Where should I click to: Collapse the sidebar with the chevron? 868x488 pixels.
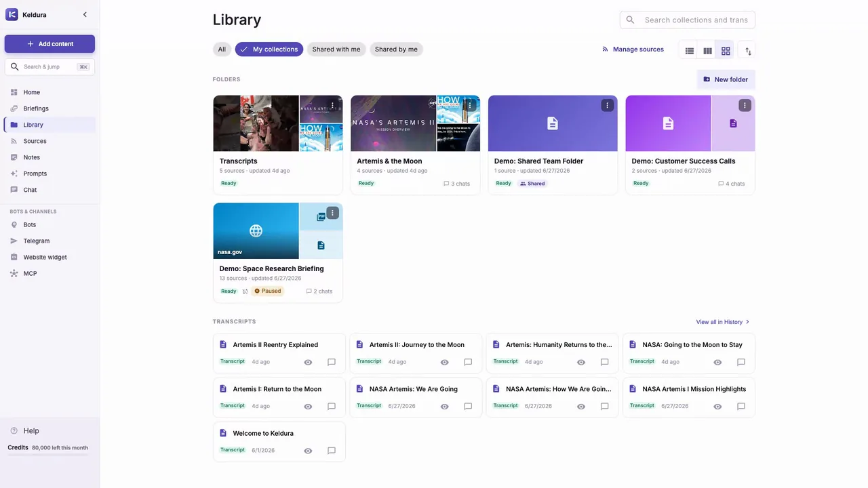(x=85, y=14)
